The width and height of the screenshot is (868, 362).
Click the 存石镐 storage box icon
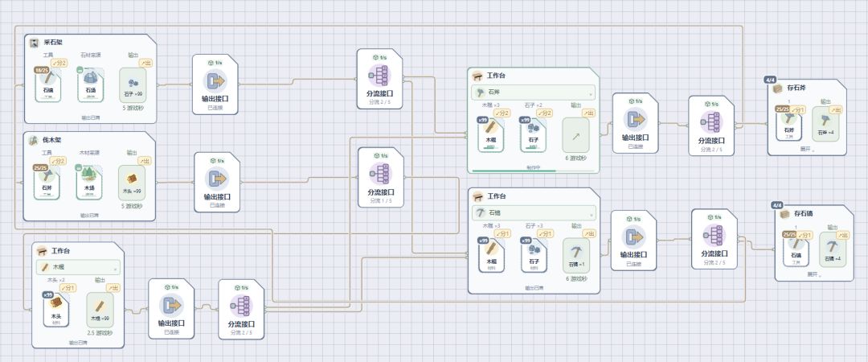coord(784,213)
